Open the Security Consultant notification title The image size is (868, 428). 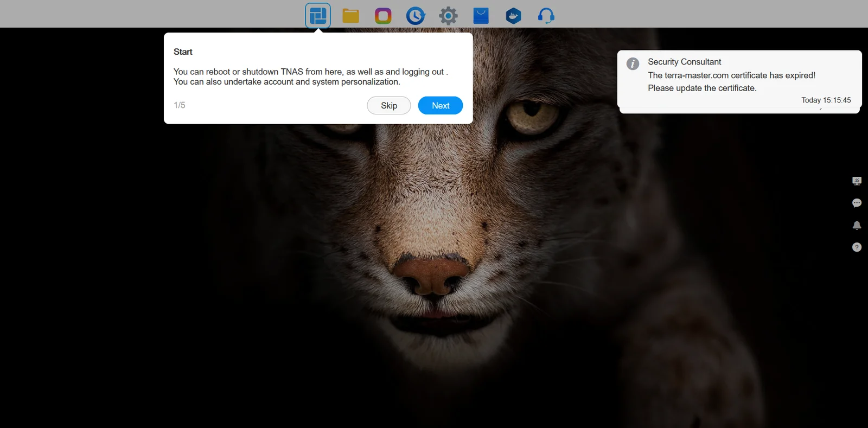(684, 62)
